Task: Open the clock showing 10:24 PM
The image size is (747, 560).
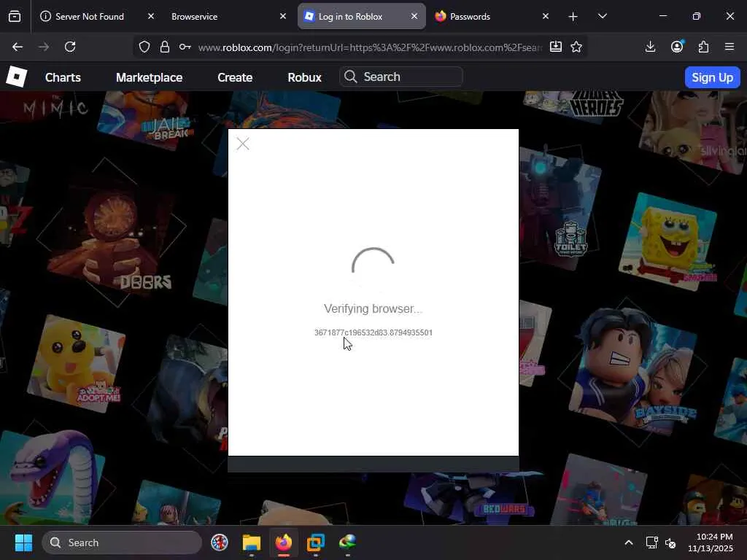Action: click(710, 542)
